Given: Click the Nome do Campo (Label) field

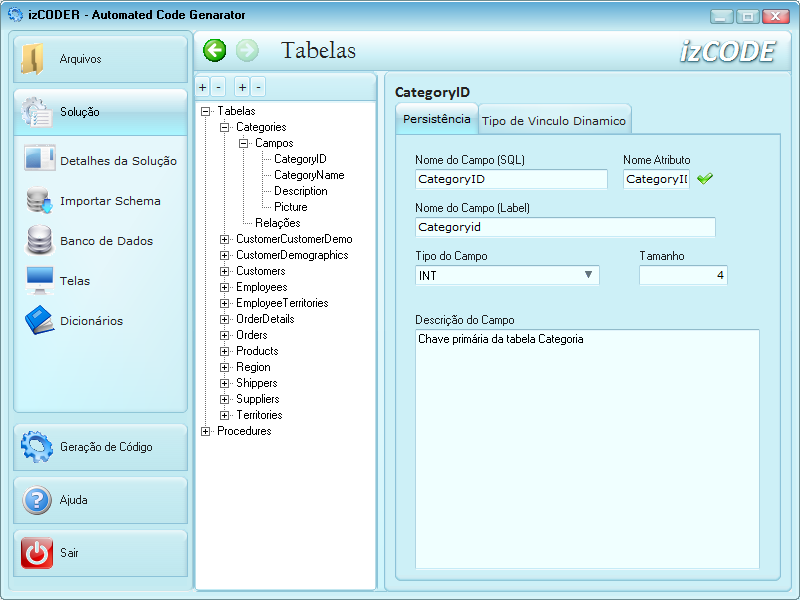Looking at the screenshot, I should pyautogui.click(x=565, y=227).
